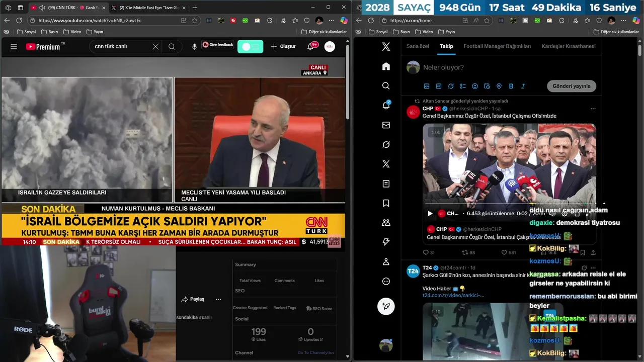Select the Football Manager Bağımlıları tab

click(x=497, y=46)
